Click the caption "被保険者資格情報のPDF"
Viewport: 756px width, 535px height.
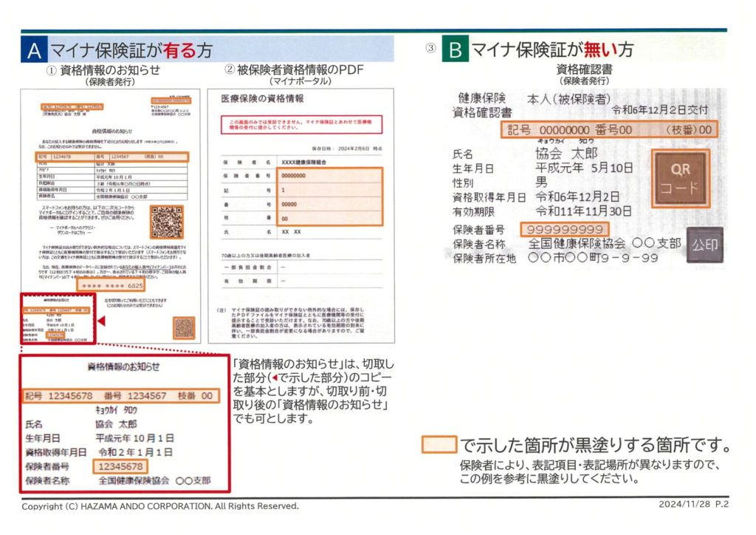coord(300,70)
